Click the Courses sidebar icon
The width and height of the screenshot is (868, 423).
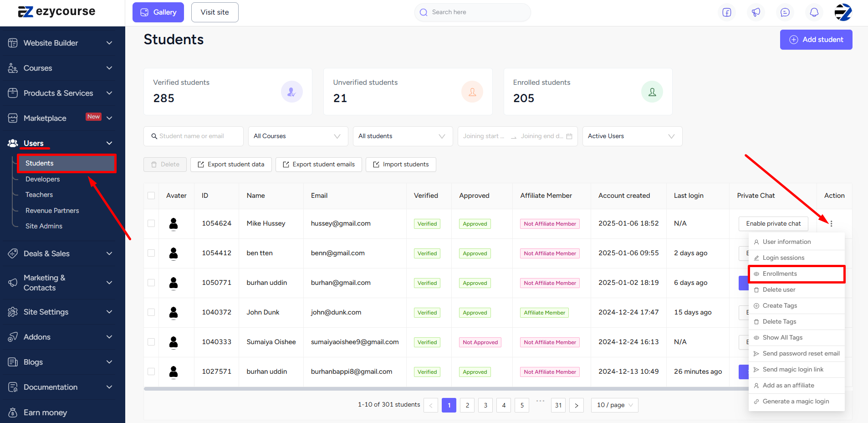tap(13, 68)
